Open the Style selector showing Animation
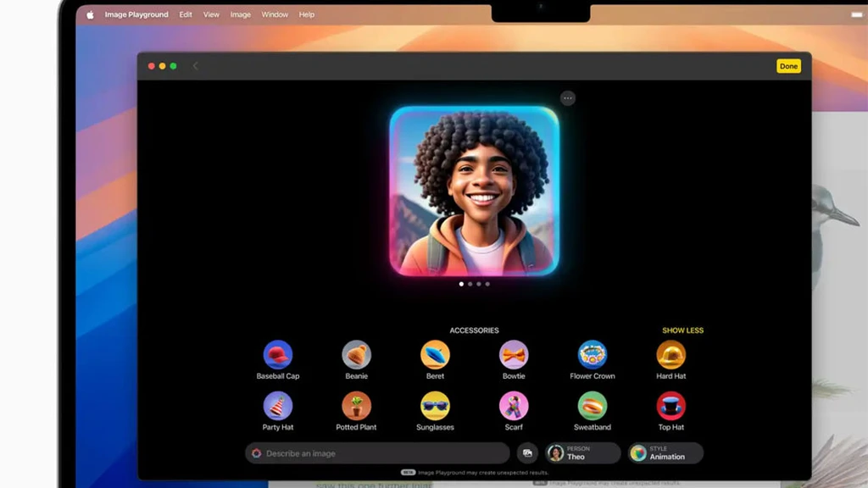868x488 pixels. (x=665, y=453)
